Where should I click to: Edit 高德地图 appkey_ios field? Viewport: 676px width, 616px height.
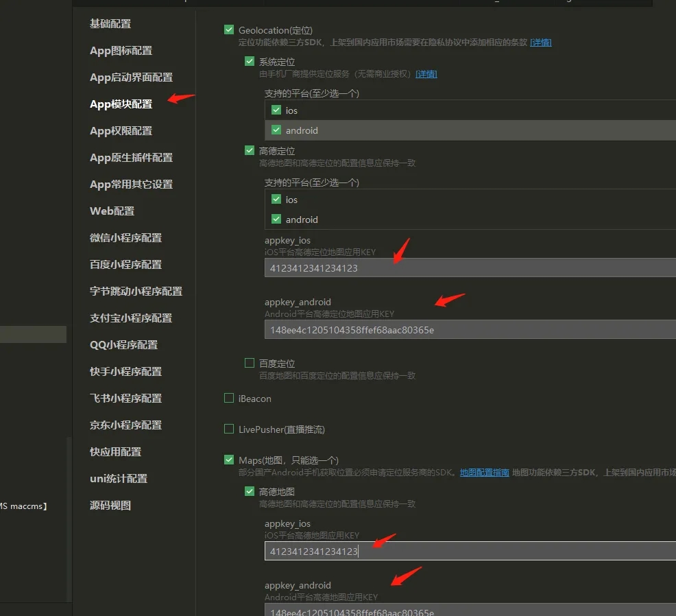coord(470,551)
